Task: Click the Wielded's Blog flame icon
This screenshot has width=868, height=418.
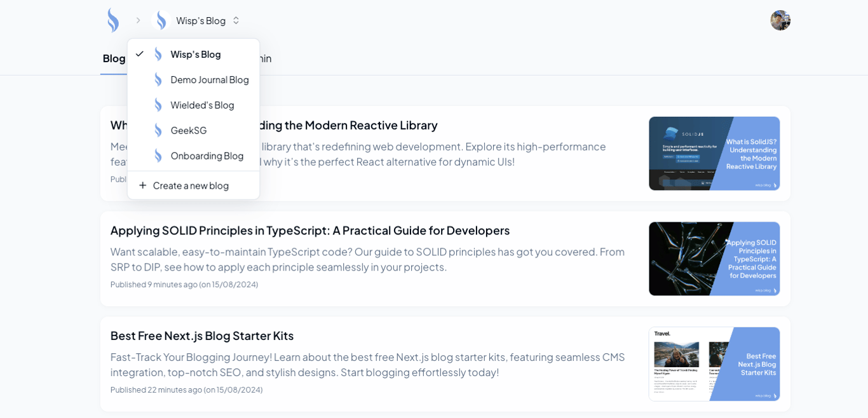Action: coord(158,105)
